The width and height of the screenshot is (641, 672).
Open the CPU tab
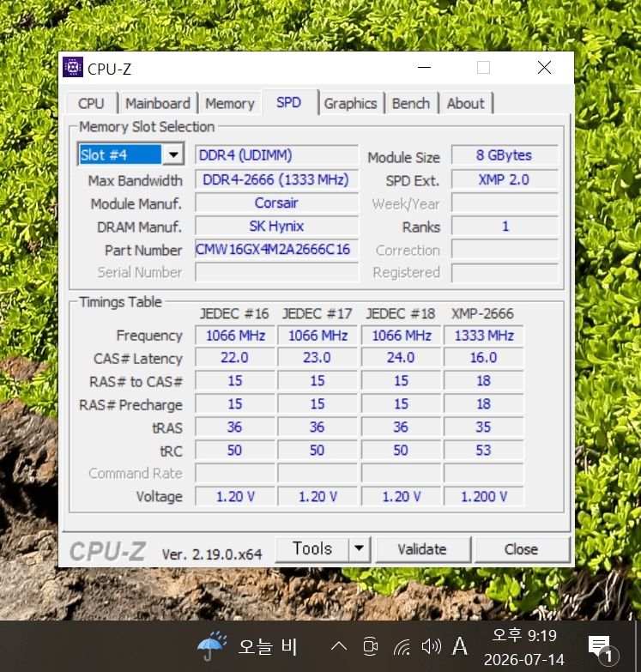91,103
